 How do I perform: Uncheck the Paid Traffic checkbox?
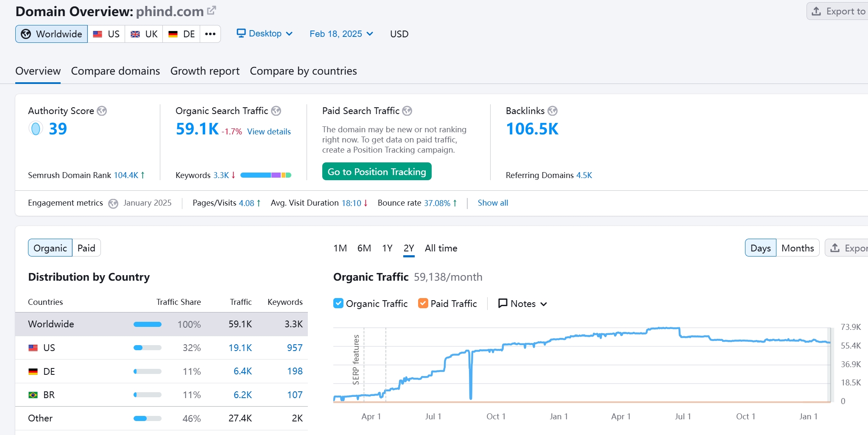[x=423, y=304]
